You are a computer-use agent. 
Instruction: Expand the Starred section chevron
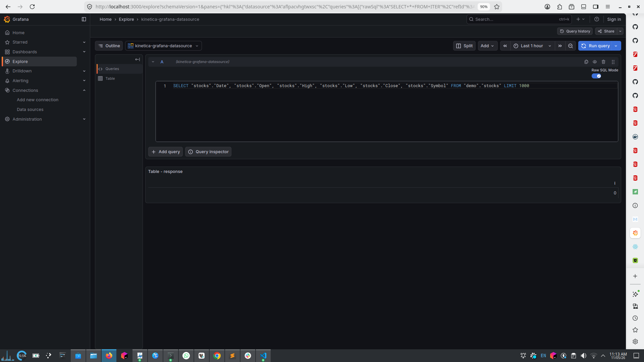coord(84,42)
